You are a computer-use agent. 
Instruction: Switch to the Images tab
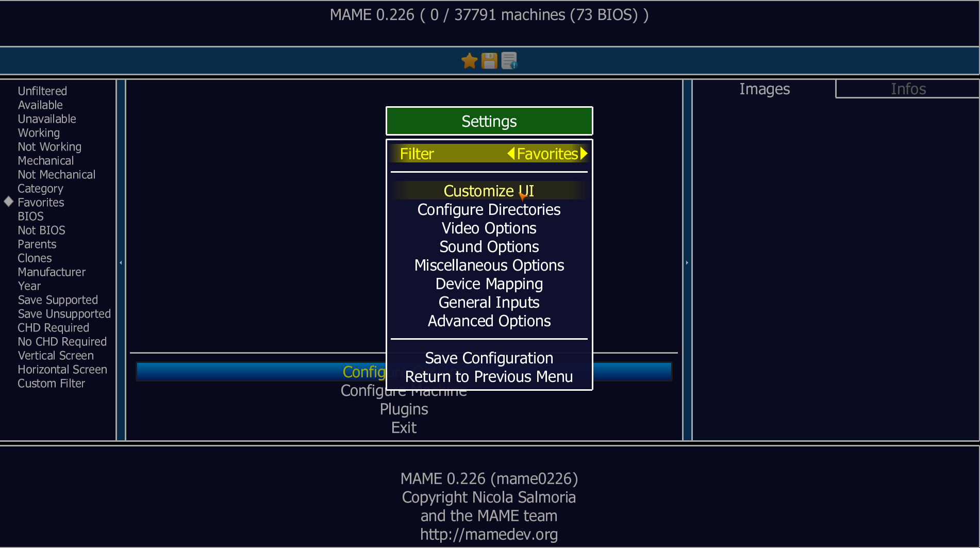click(x=765, y=89)
